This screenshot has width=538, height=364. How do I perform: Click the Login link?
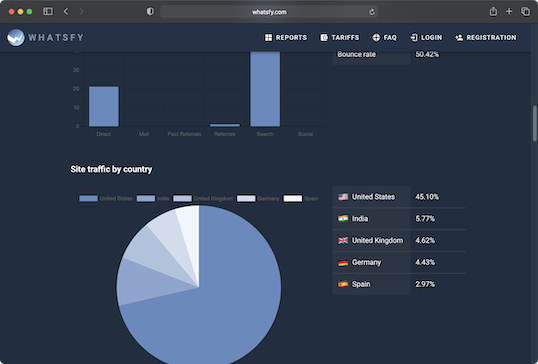pos(426,37)
